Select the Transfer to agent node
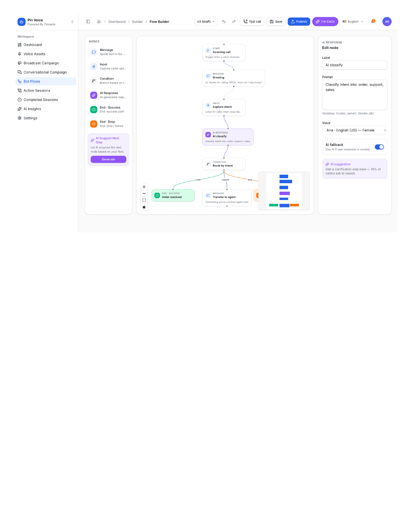The width and height of the screenshot is (411, 532). [x=227, y=198]
